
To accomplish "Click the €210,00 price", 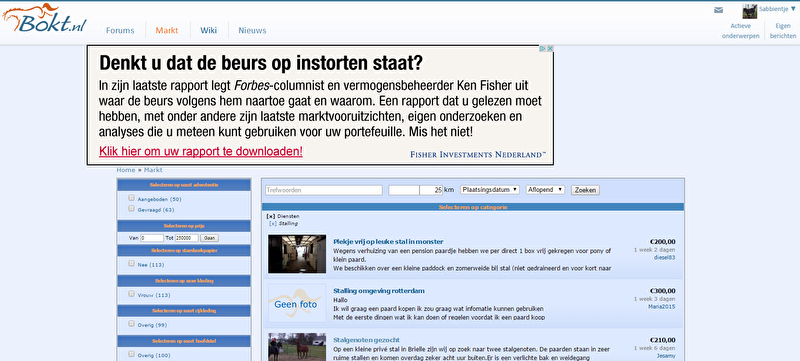I will pos(663,340).
